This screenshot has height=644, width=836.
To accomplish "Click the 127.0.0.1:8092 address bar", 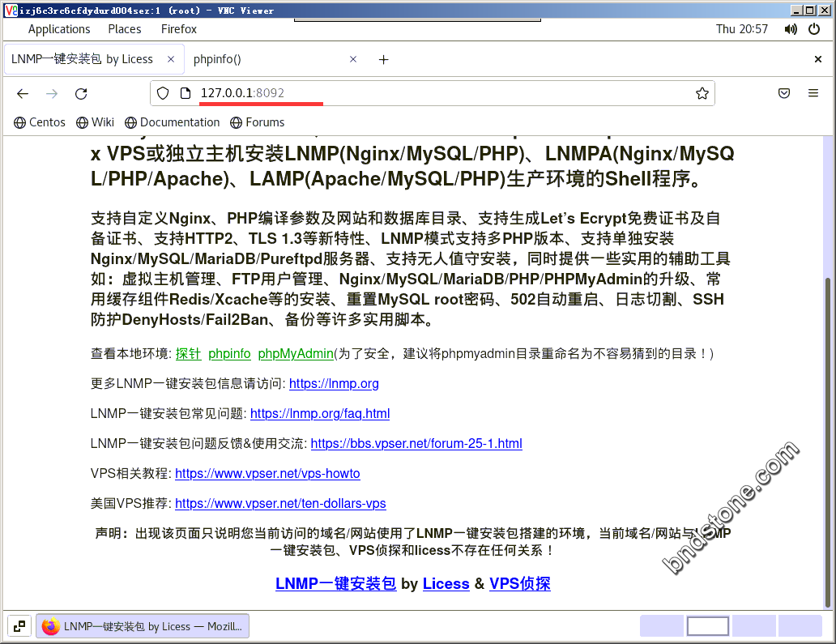I will 432,93.
